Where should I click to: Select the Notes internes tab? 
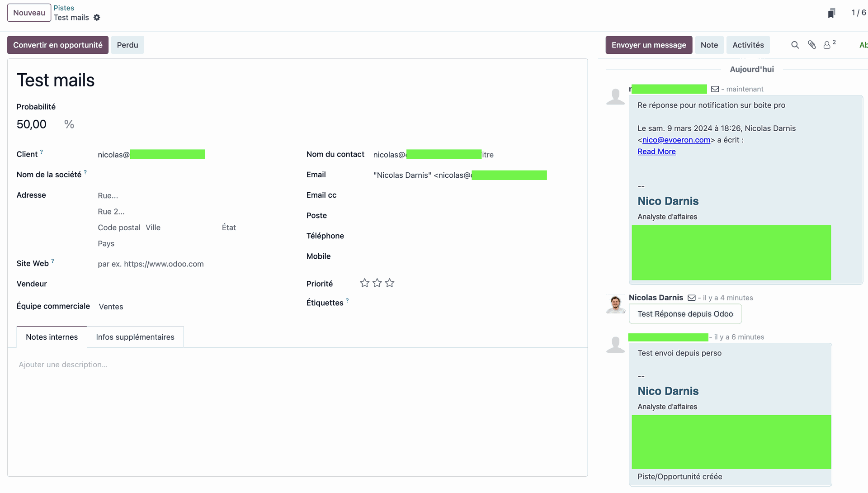click(x=52, y=337)
